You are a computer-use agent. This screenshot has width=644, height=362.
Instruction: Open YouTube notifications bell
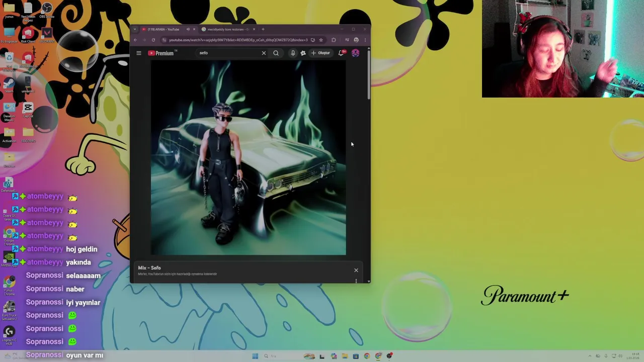coord(342,53)
